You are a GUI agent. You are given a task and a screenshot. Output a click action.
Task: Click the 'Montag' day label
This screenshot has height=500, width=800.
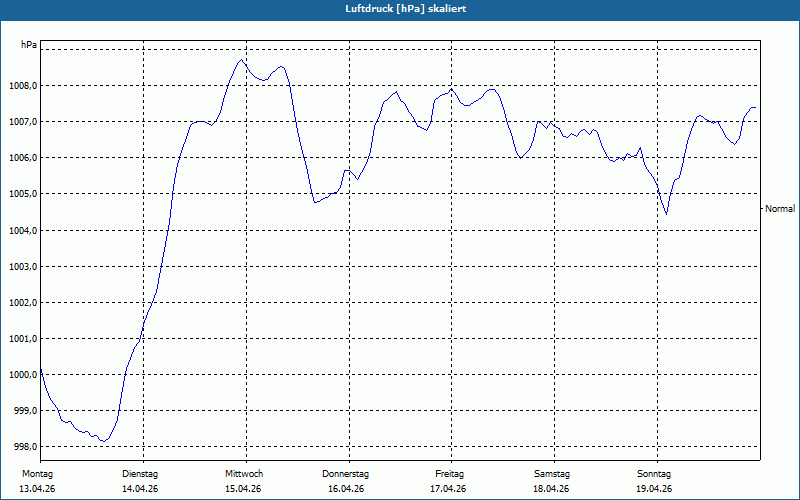[37, 474]
